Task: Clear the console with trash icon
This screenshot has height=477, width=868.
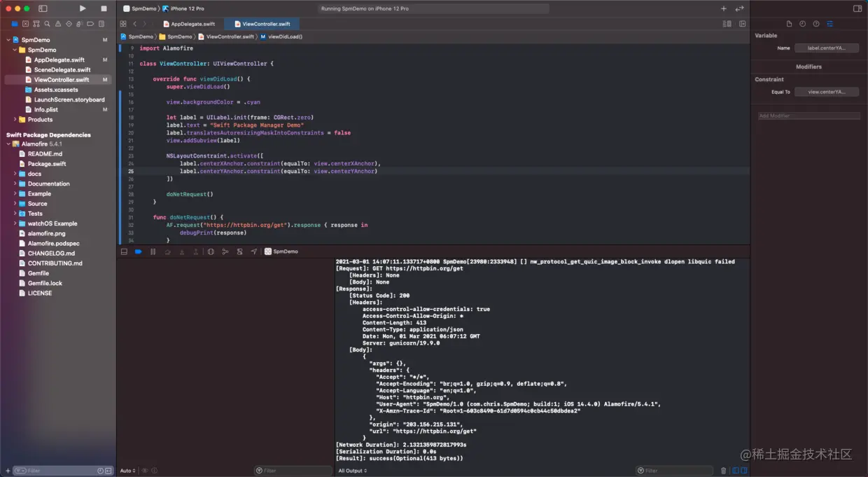Action: tap(724, 471)
